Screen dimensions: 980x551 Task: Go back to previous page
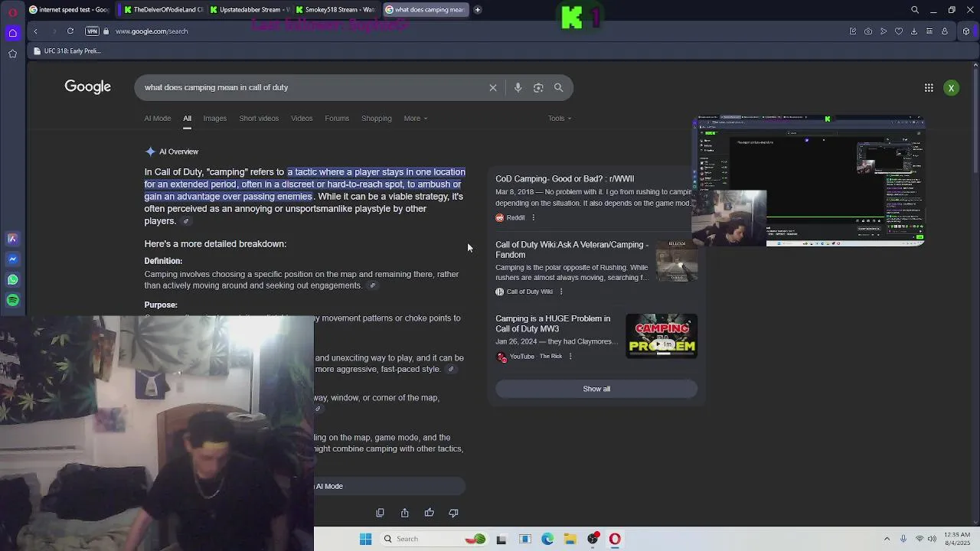tap(35, 31)
